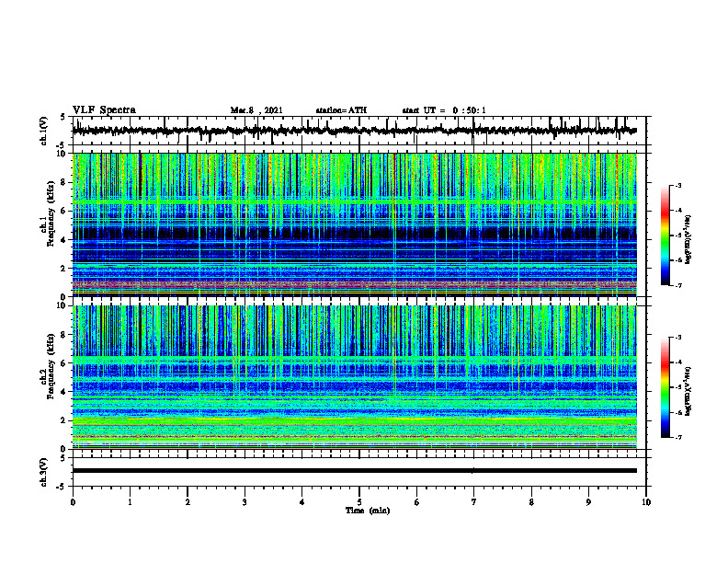Click time axis tick label "9"
The image size is (728, 563).
[x=588, y=502]
